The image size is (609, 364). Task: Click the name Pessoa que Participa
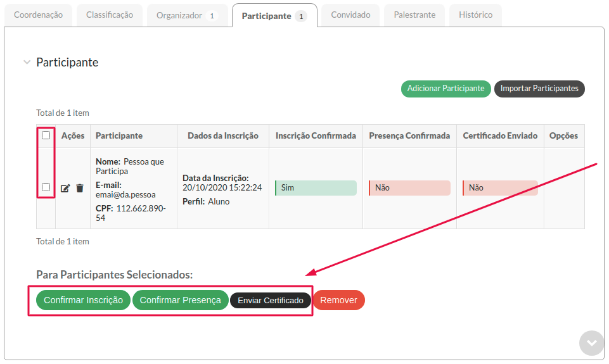[x=130, y=166]
